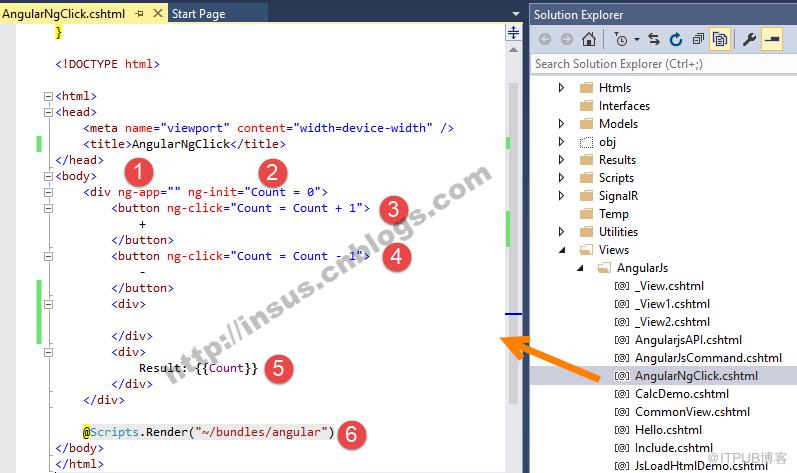Toggle Preview Selected Items button
Screen dimensions: 797x473
772,39
